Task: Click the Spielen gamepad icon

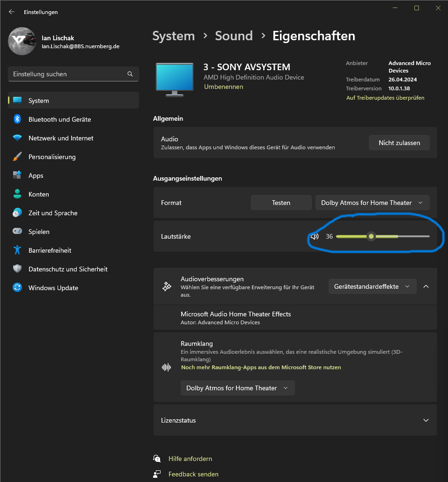Action: click(17, 231)
